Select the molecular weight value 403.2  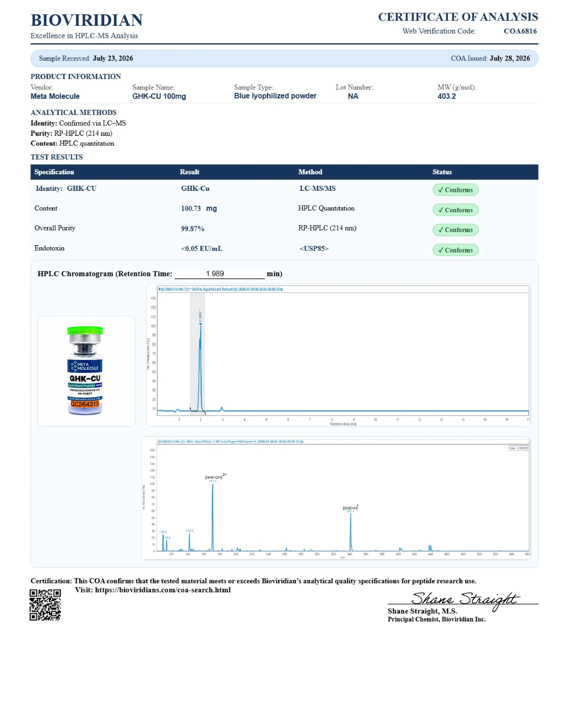coord(447,96)
